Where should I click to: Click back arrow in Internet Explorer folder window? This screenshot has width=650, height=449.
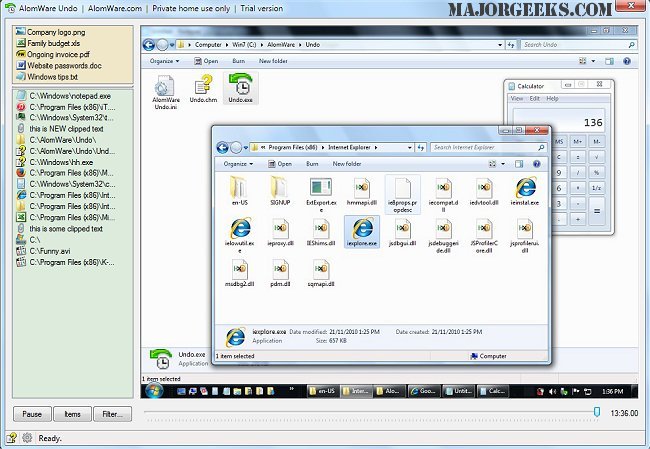(x=222, y=147)
